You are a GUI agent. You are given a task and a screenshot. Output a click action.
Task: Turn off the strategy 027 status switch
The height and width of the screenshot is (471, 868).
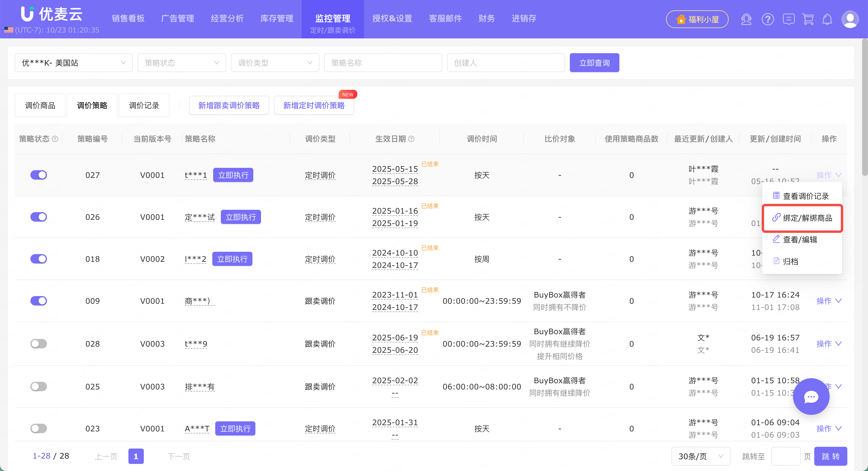[x=39, y=175]
